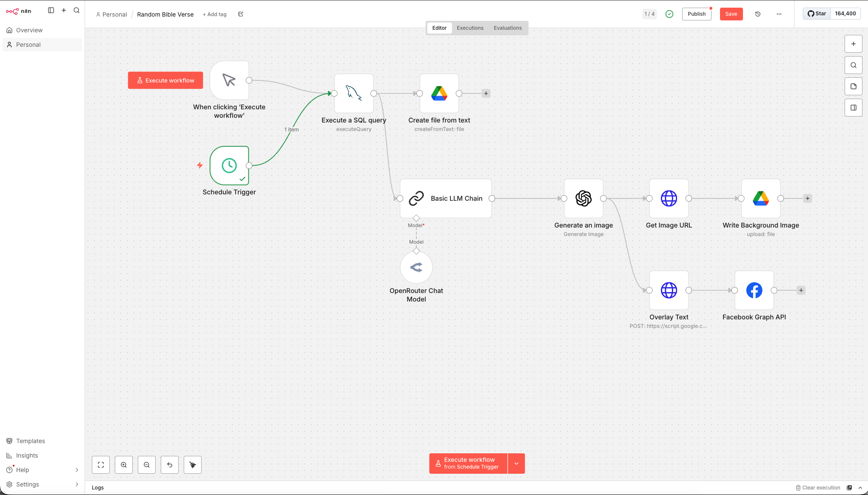The width and height of the screenshot is (868, 495).
Task: Open the OpenAI Generate an image node
Action: [583, 198]
